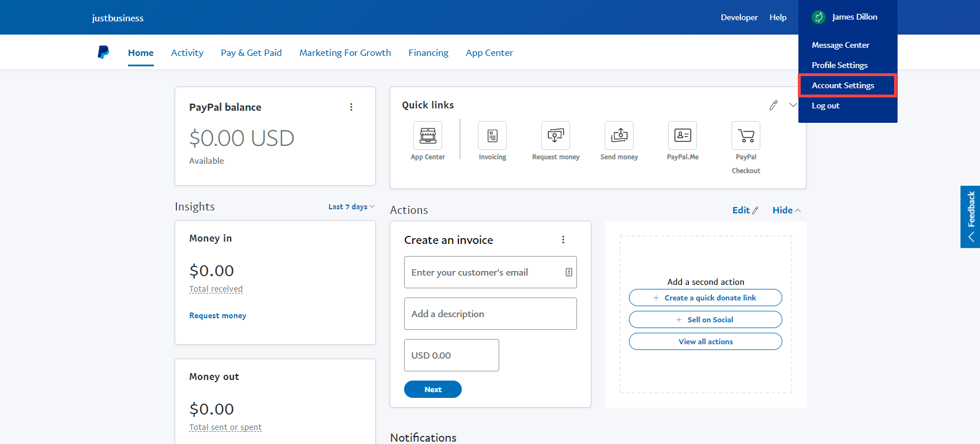Open the Send money quick link icon

tap(619, 136)
